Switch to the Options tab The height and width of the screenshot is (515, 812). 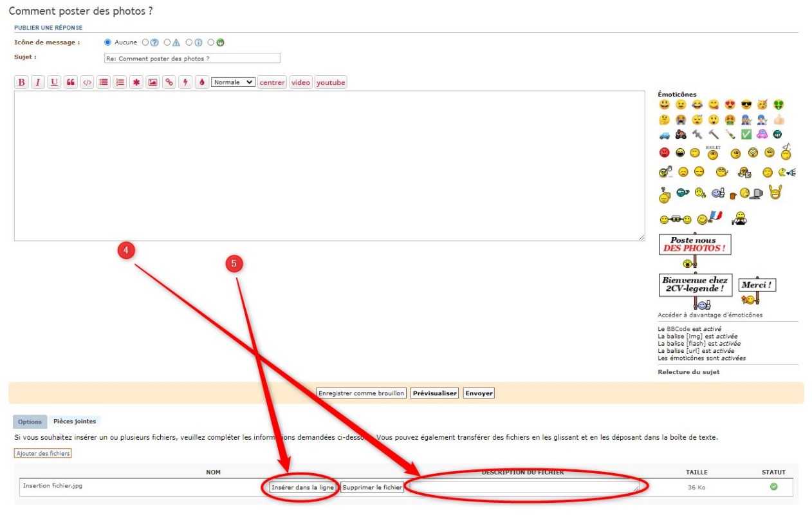coord(30,422)
